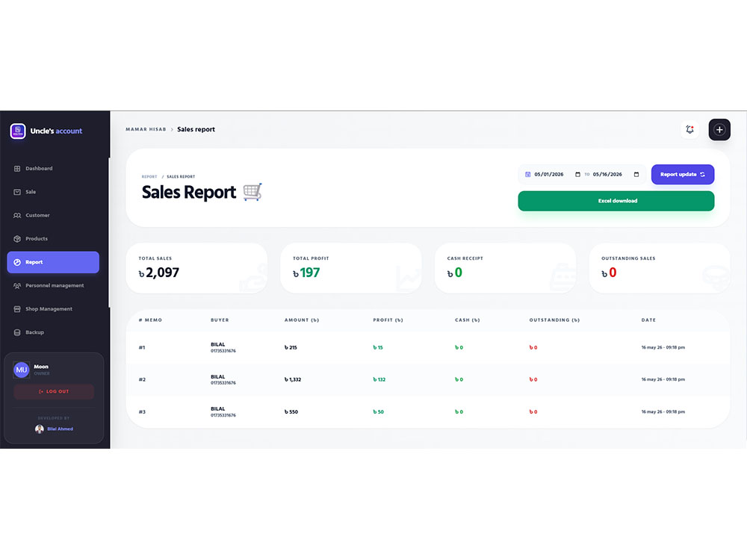This screenshot has width=747, height=560.
Task: Open the notifications bell icon
Action: pos(689,129)
